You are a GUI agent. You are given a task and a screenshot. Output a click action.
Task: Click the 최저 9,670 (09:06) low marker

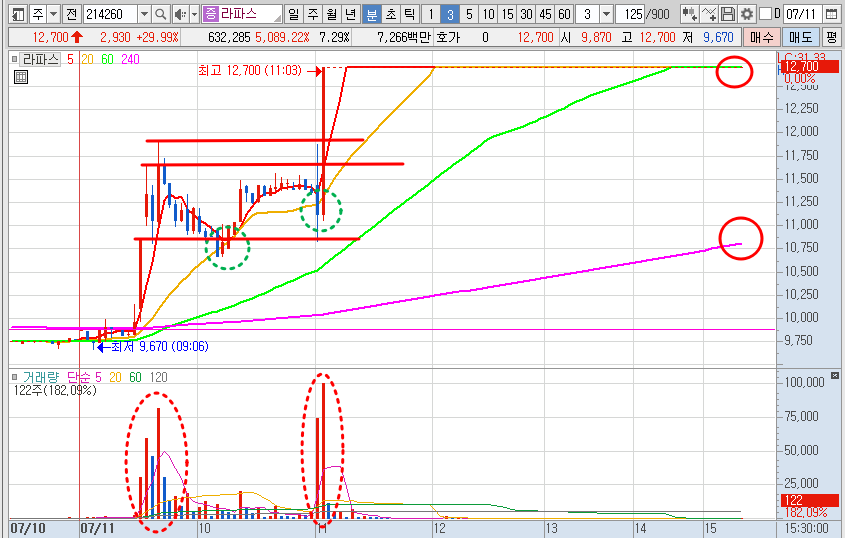coord(160,346)
